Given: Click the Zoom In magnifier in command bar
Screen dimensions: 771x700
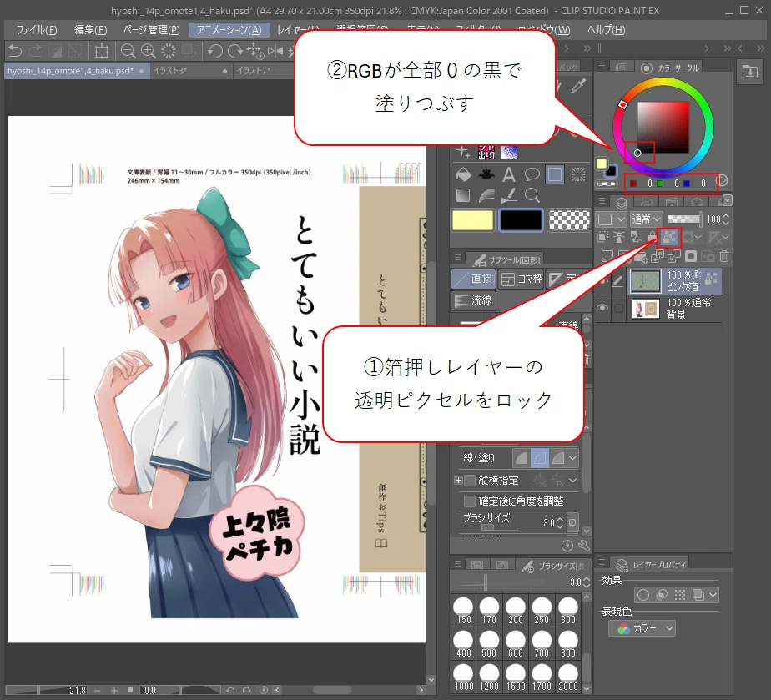Looking at the screenshot, I should click(x=148, y=51).
